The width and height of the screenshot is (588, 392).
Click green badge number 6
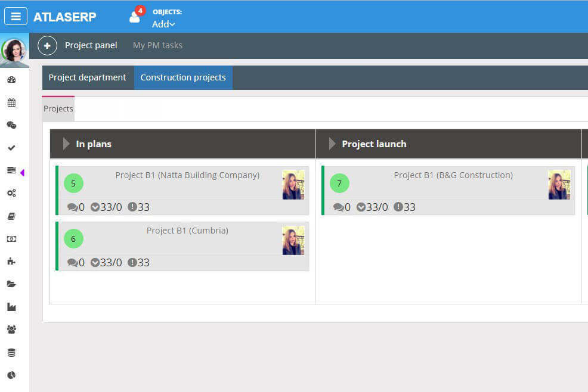[x=73, y=239]
